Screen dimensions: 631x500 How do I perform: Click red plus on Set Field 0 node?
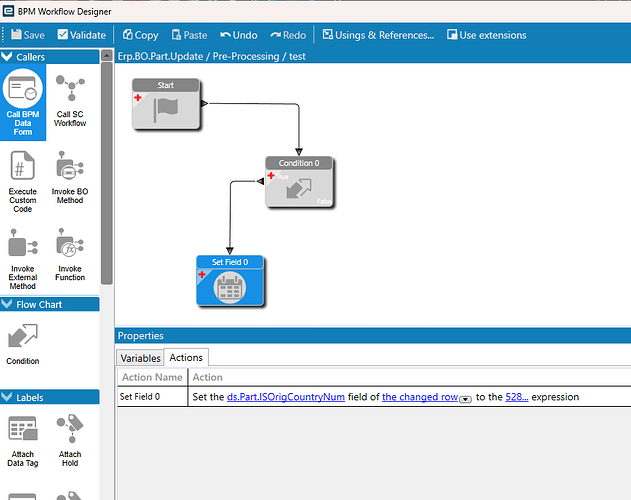coord(202,275)
